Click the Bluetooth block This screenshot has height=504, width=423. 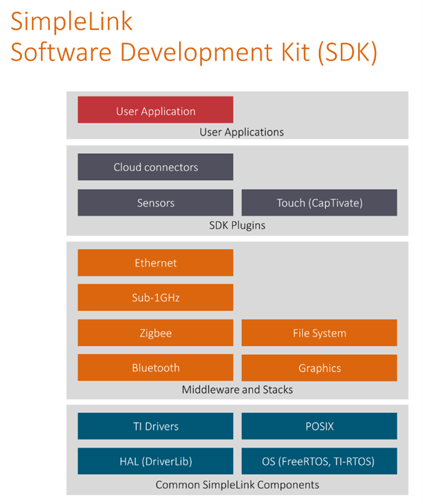(155, 368)
